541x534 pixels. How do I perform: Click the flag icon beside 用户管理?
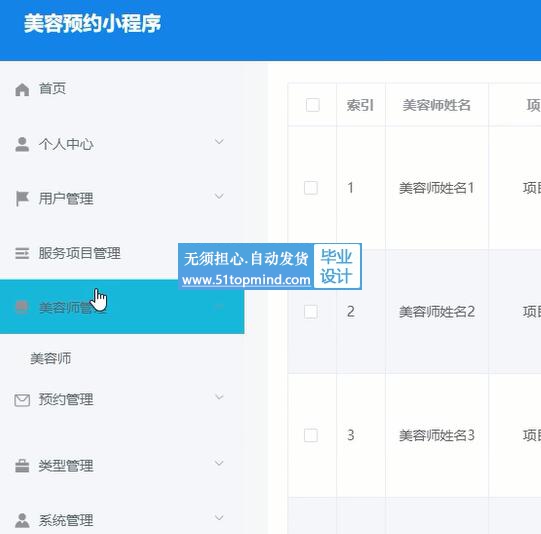coord(22,199)
